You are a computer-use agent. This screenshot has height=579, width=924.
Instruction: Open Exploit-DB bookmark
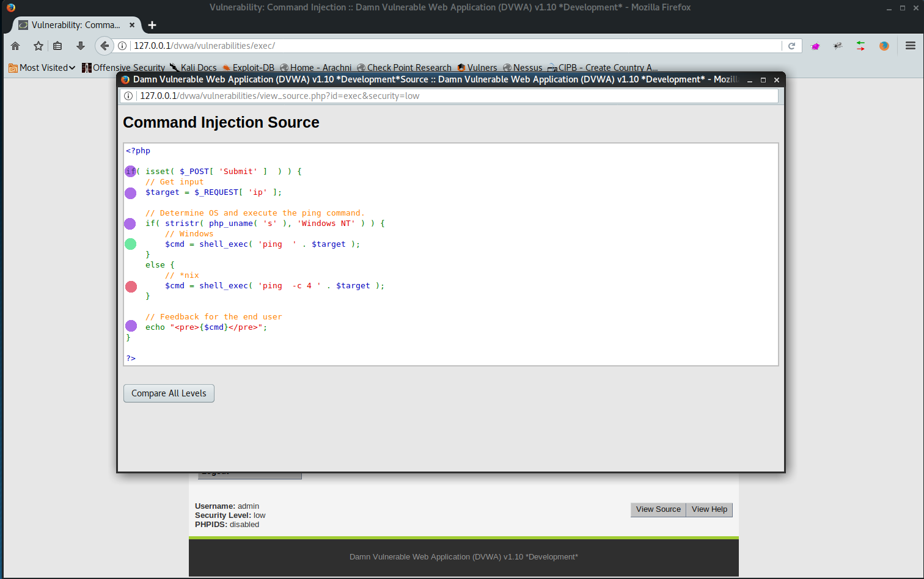[x=248, y=68]
